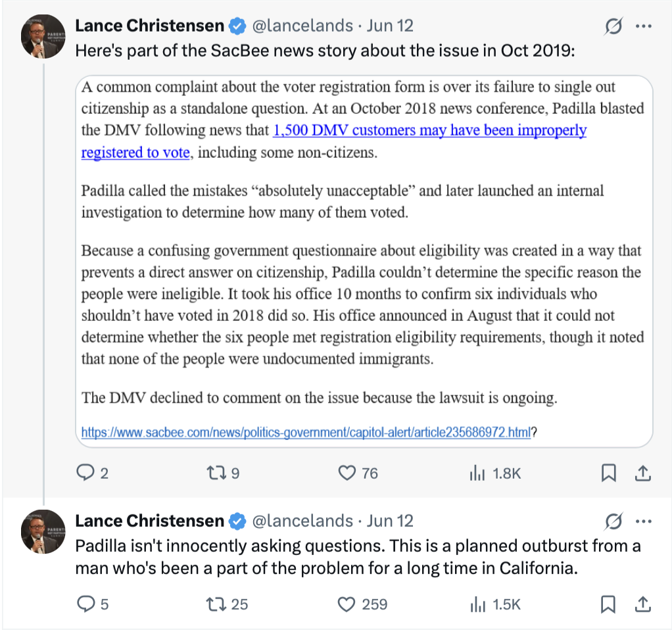Open more options menu on the first tweet

point(644,26)
